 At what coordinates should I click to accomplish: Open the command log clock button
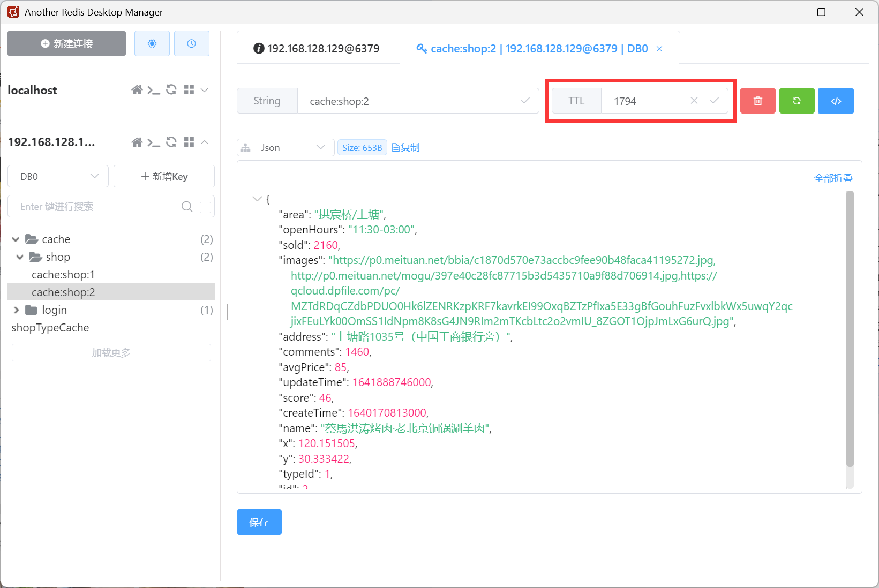tap(191, 43)
